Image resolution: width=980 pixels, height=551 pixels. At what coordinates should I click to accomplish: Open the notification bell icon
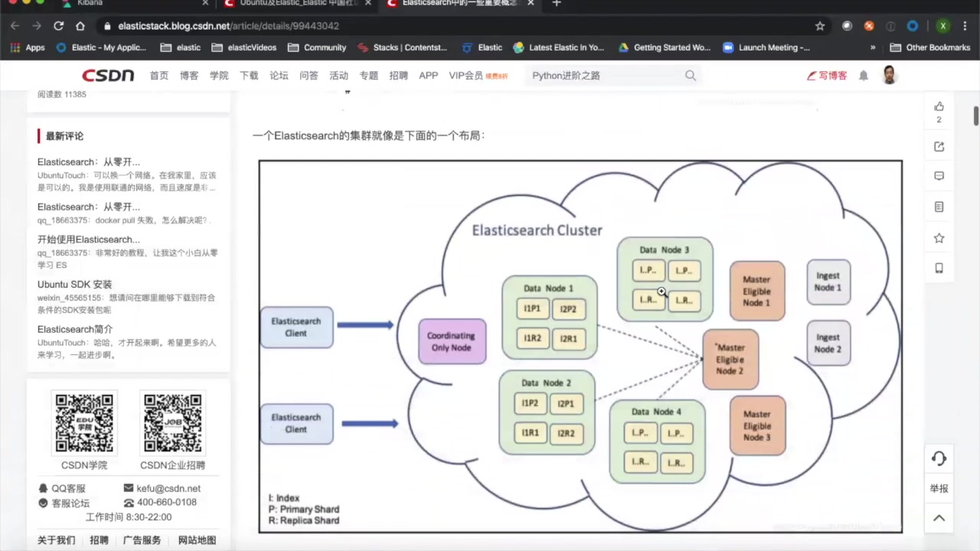click(x=864, y=76)
